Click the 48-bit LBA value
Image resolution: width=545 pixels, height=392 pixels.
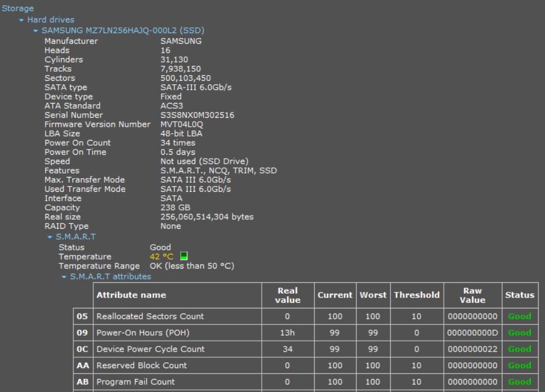(x=181, y=134)
